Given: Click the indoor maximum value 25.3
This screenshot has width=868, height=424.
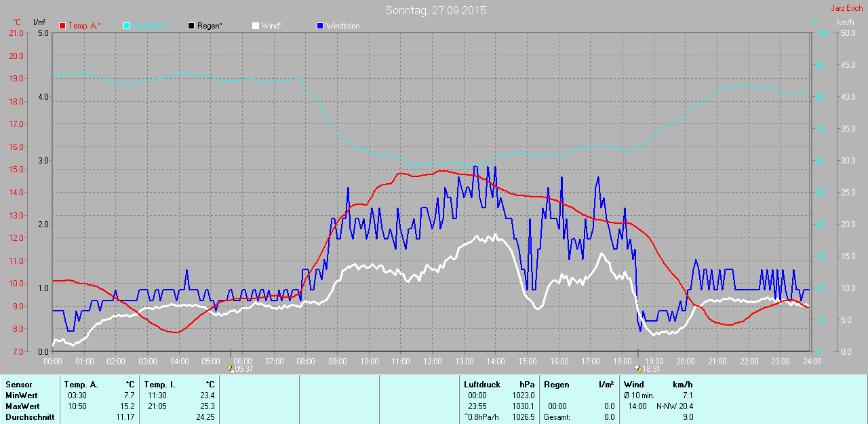Looking at the screenshot, I should [207, 406].
